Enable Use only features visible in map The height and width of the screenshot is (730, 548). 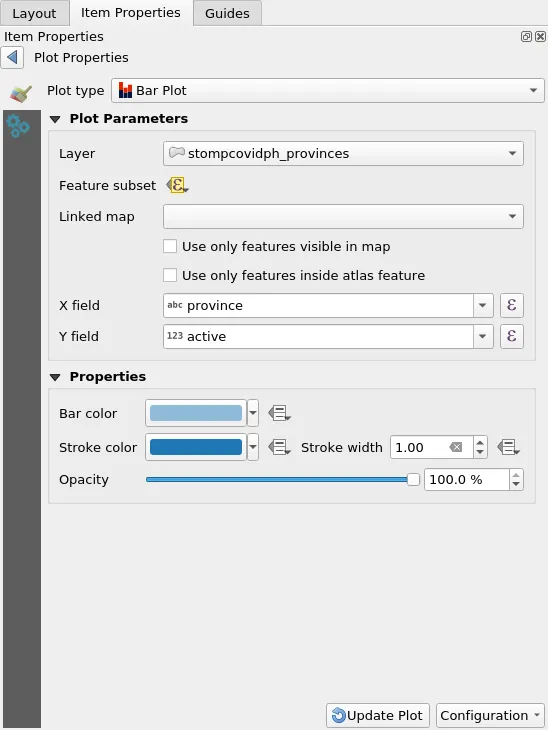click(x=170, y=246)
